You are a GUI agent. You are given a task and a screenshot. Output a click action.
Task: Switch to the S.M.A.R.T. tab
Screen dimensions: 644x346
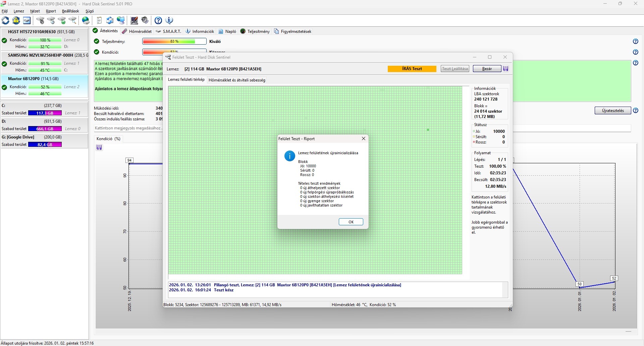(168, 32)
